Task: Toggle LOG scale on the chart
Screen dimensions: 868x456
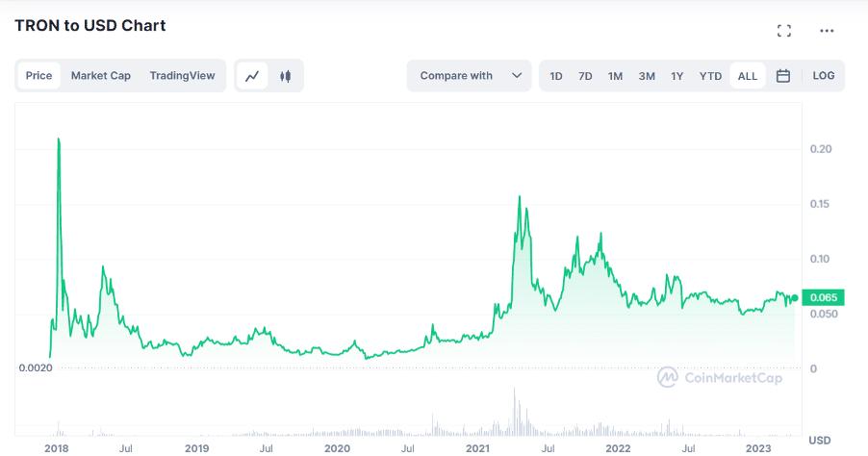Action: click(823, 76)
